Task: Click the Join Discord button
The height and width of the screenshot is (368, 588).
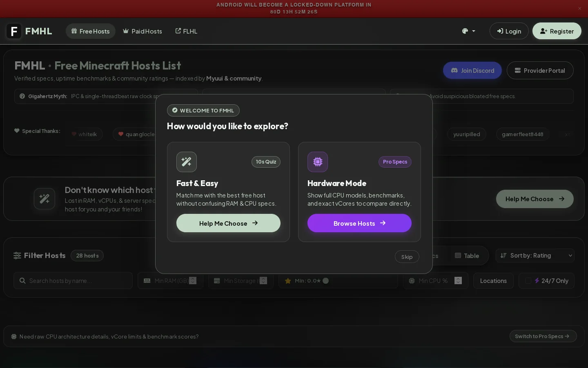Action: pos(472,70)
